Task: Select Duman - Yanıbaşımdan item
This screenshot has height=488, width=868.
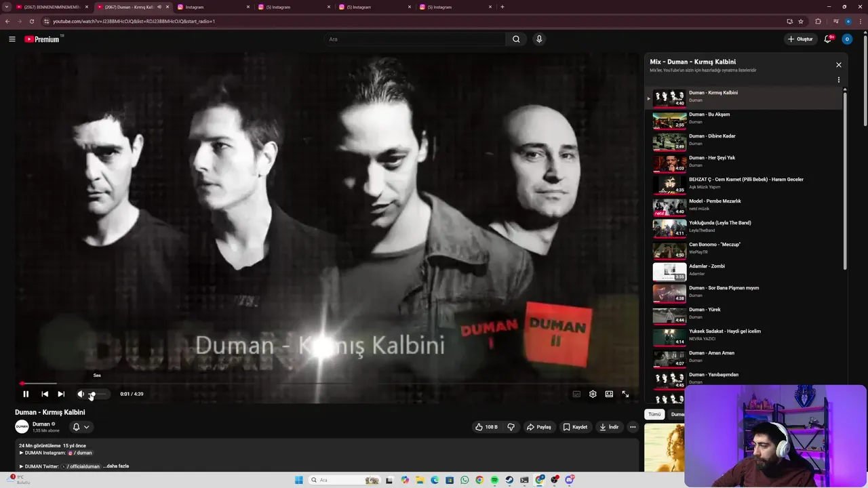Action: (x=745, y=378)
